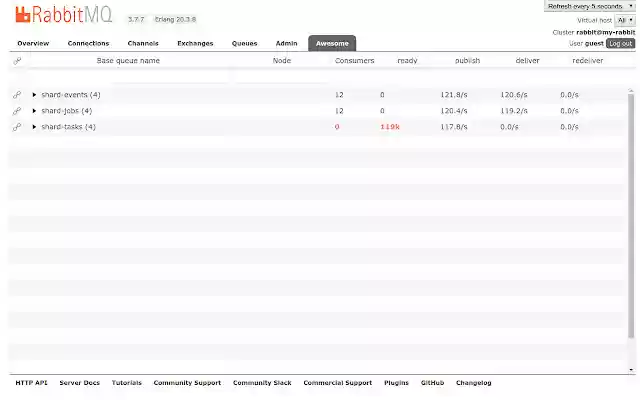
Task: Expand the shard-jobs queue group
Action: 34,111
